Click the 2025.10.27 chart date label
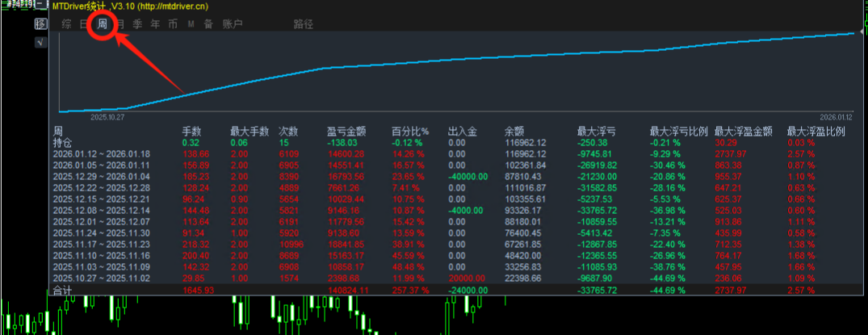Image resolution: width=868 pixels, height=335 pixels. (x=106, y=117)
